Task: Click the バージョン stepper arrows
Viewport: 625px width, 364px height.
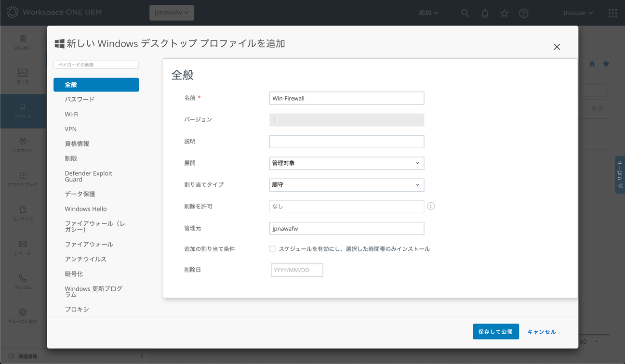Action: coord(419,120)
